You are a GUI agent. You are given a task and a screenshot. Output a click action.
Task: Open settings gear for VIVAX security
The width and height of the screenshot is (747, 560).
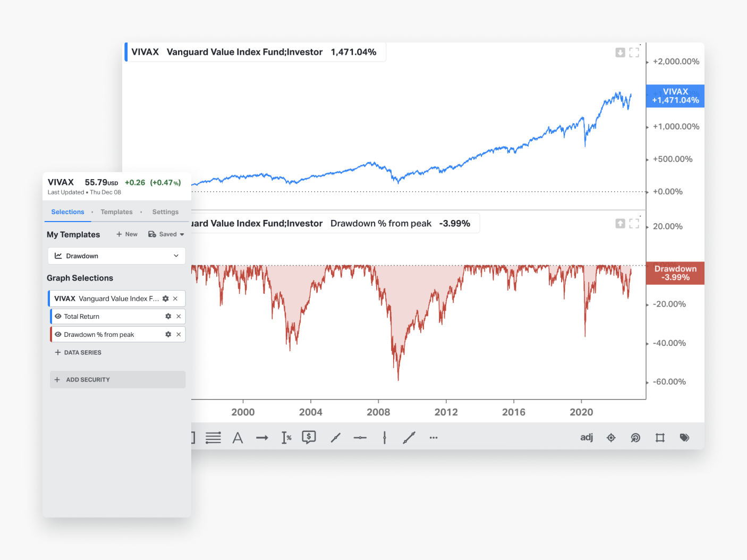pyautogui.click(x=165, y=299)
